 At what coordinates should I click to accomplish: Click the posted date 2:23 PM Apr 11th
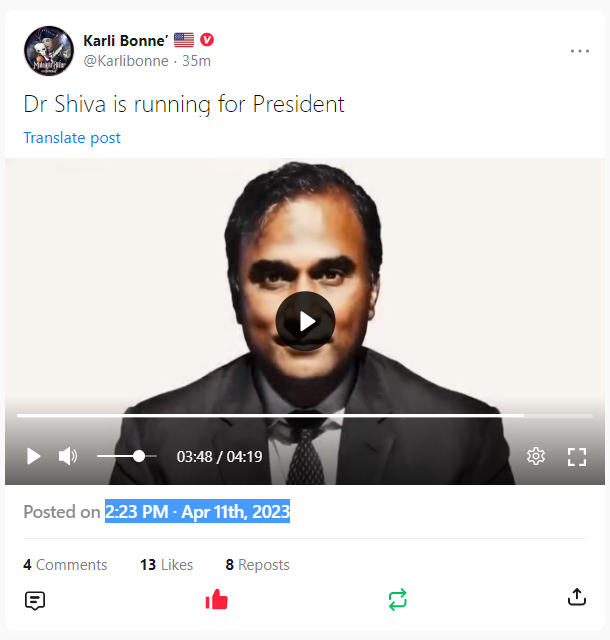(198, 511)
